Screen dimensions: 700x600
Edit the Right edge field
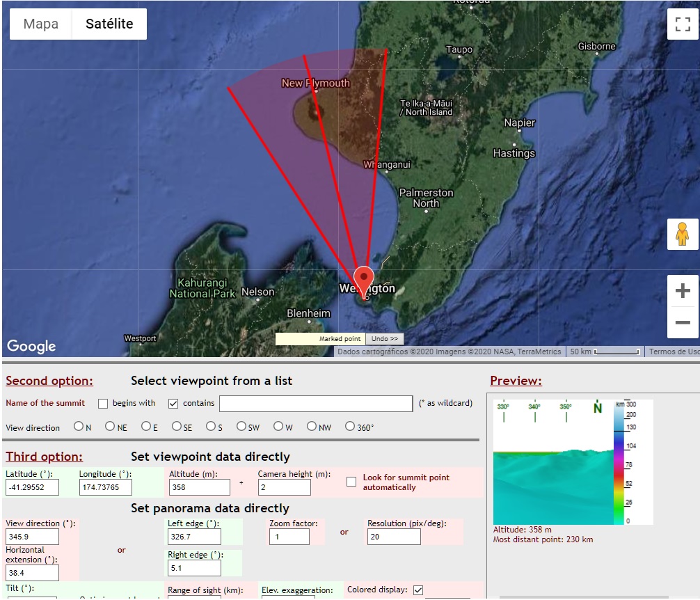pos(194,568)
